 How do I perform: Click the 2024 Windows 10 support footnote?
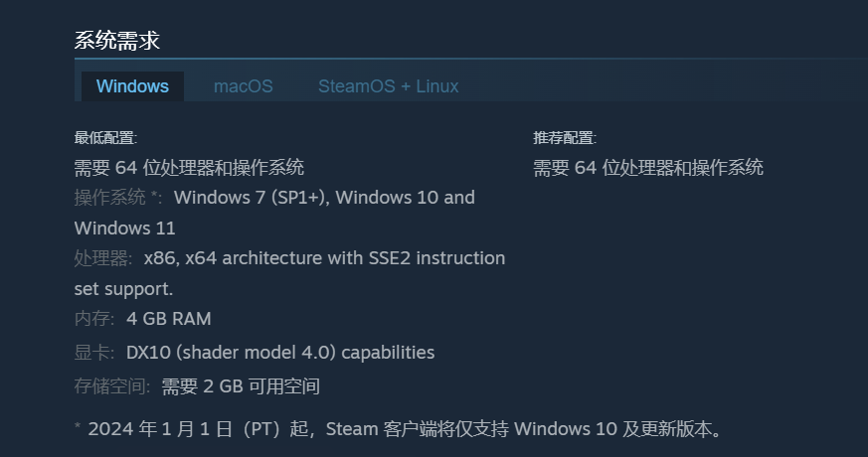[398, 429]
